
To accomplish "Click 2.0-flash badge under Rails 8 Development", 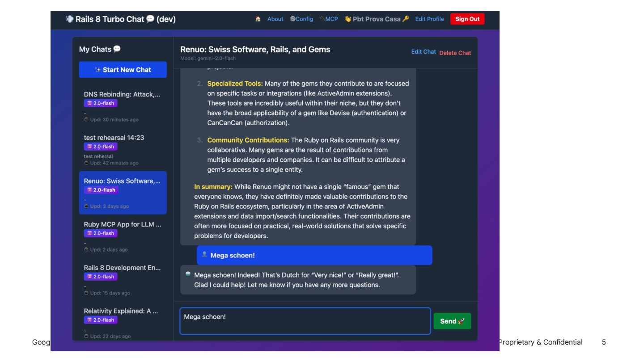I will point(101,277).
